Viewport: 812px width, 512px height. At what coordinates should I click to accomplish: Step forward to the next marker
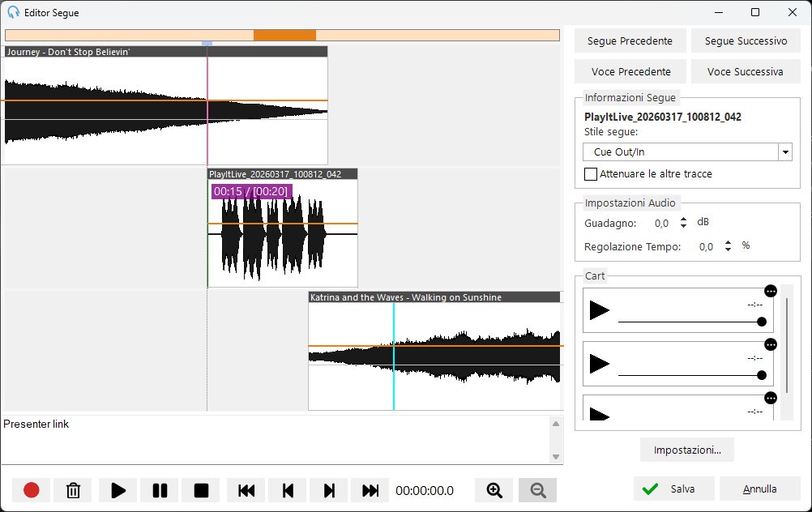(x=329, y=490)
